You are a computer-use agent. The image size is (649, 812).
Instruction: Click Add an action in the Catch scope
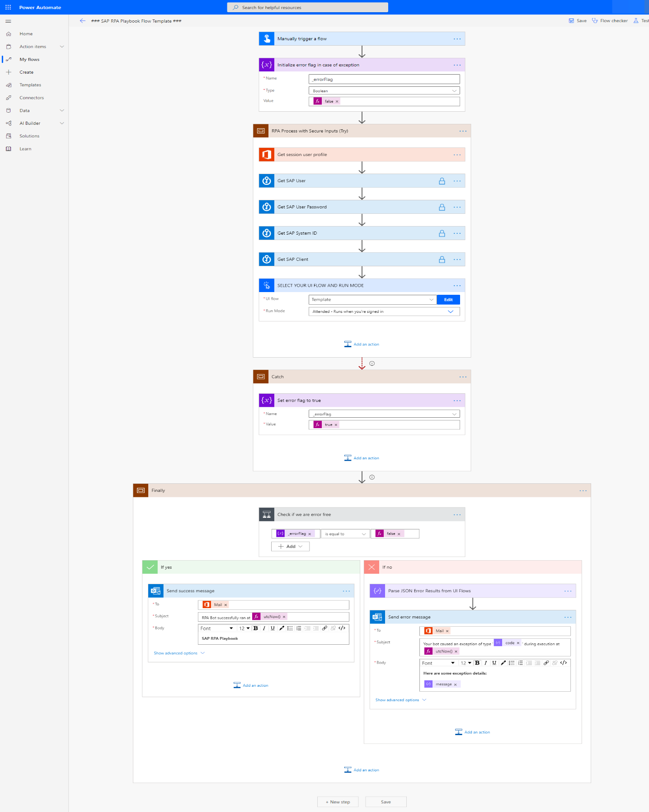tap(362, 458)
